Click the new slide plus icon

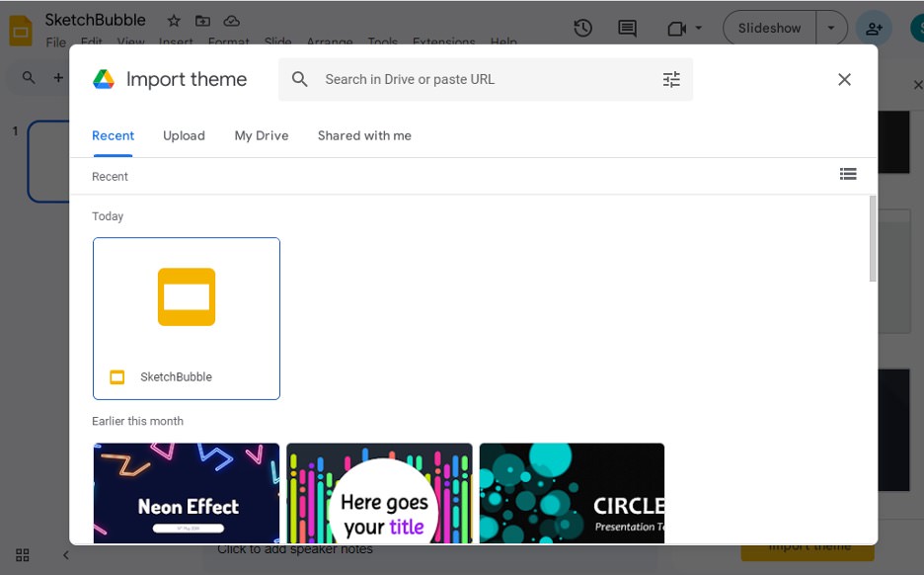pyautogui.click(x=58, y=77)
